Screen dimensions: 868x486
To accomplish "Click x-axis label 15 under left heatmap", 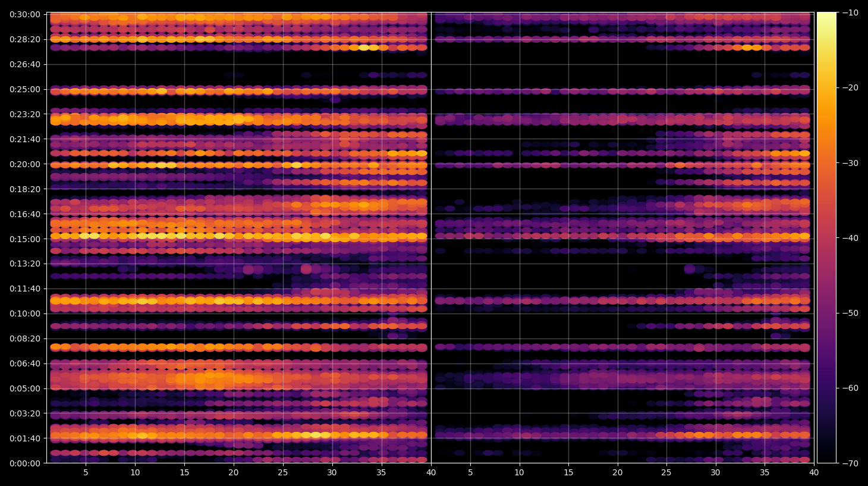I will [184, 473].
